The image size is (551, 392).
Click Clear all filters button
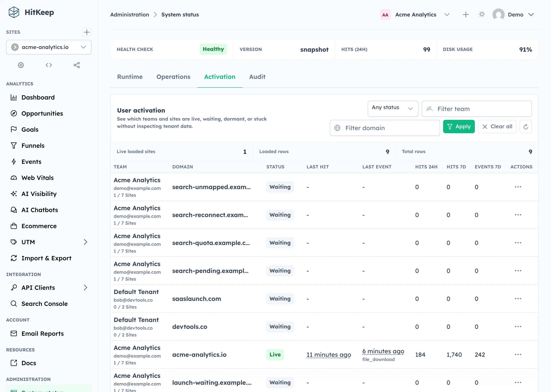tap(497, 127)
